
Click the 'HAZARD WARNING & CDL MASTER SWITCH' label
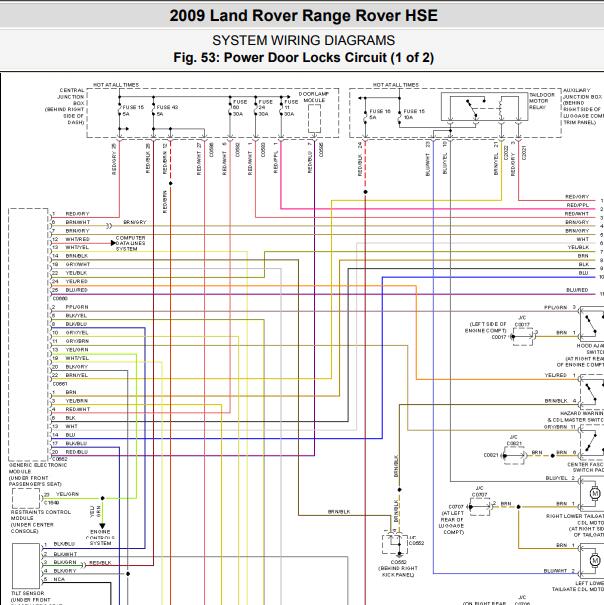[x=575, y=416]
